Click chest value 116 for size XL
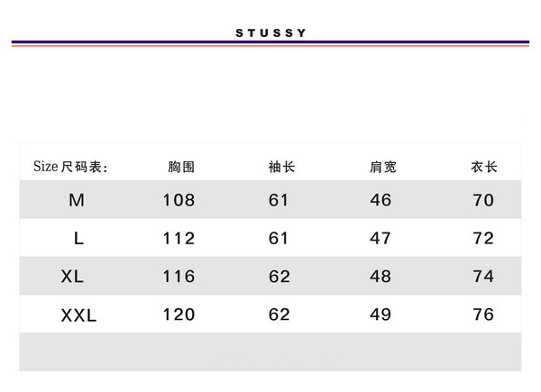The height and width of the screenshot is (392, 541). tap(179, 277)
